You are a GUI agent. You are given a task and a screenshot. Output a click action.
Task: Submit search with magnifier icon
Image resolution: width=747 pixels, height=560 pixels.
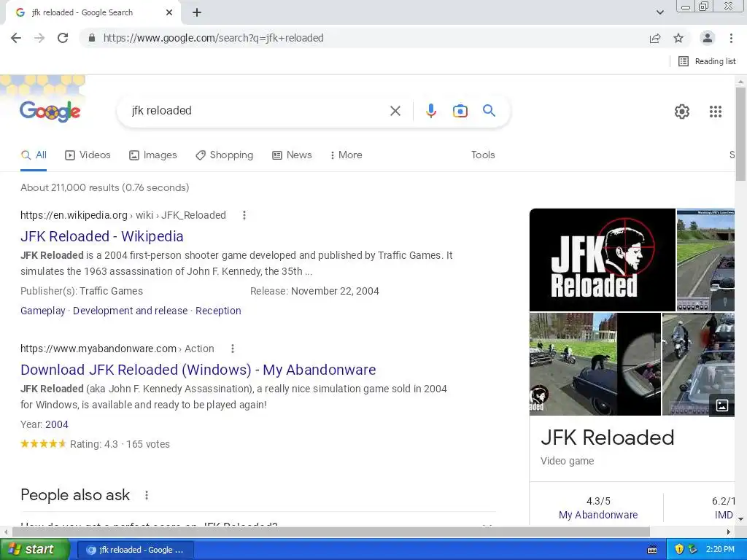[489, 111]
